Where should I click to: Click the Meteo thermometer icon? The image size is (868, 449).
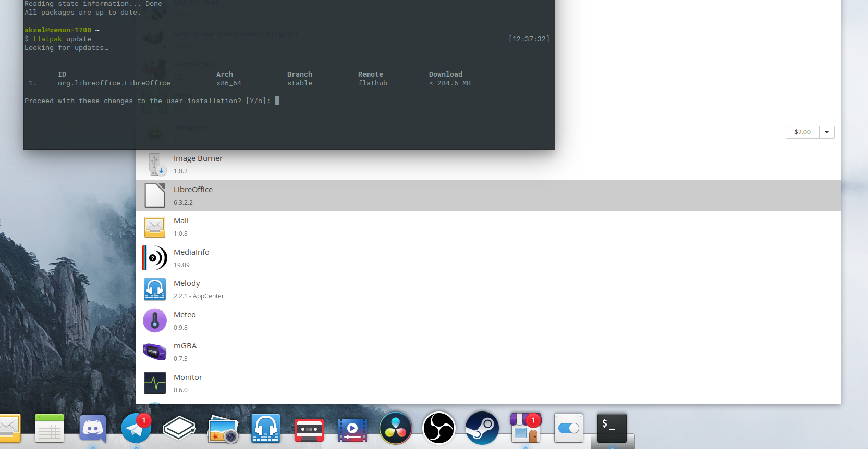click(155, 320)
